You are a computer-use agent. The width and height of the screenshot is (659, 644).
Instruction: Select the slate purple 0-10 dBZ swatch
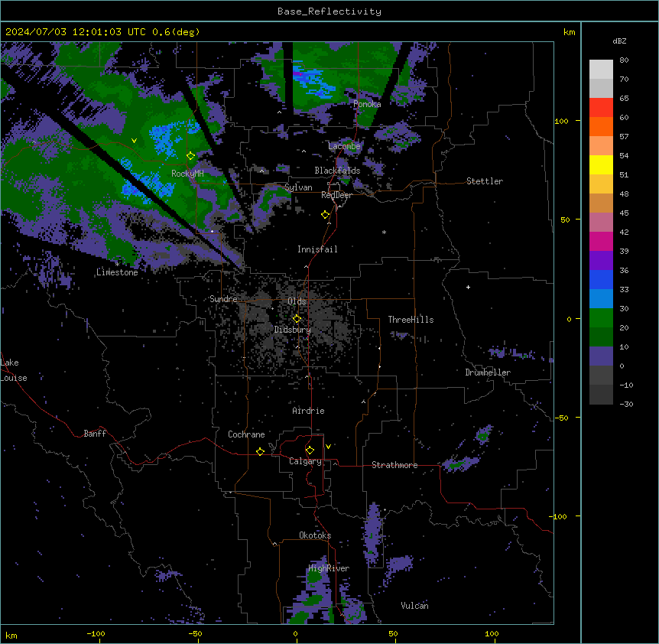point(601,356)
